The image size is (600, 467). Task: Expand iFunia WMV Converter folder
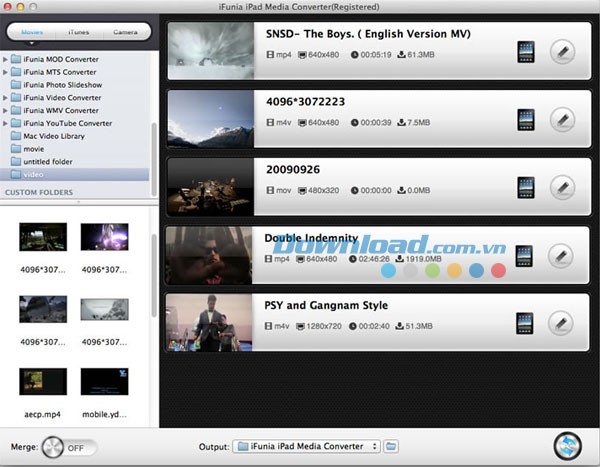(x=5, y=110)
